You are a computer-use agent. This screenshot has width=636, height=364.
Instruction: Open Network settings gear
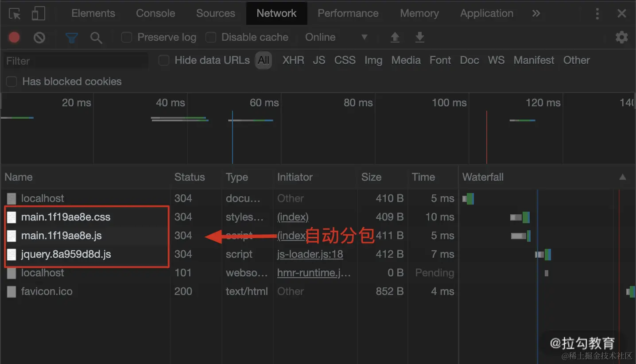(x=622, y=37)
